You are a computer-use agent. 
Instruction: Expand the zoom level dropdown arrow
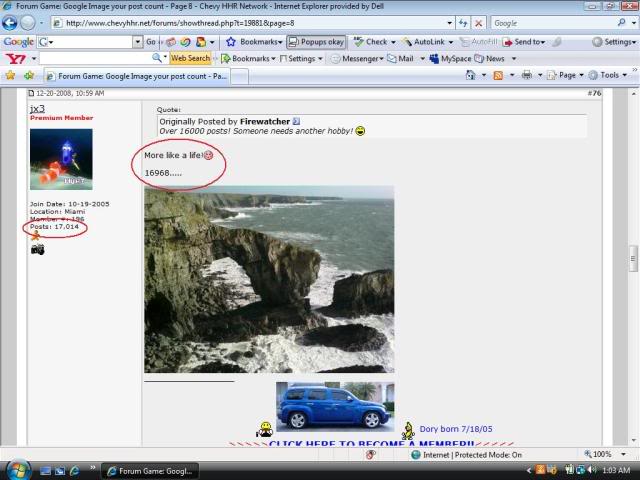(x=623, y=454)
